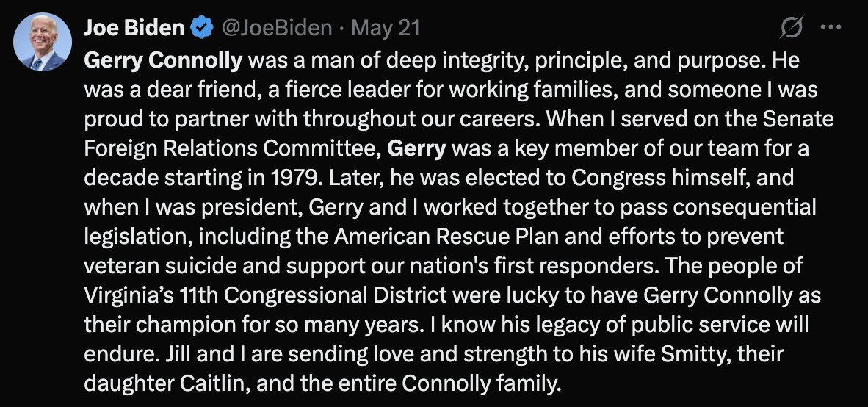Open Joe Biden's profile picture

(x=43, y=42)
